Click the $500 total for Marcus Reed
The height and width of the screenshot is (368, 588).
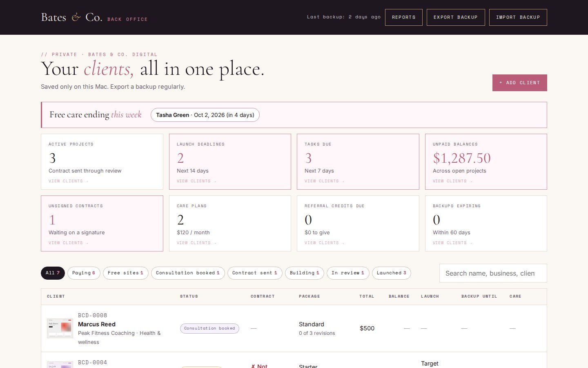367,328
